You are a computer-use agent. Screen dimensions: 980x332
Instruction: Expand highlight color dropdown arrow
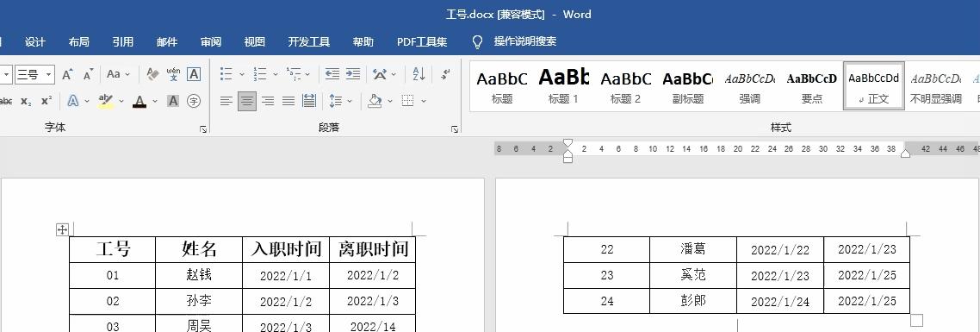coord(121,101)
